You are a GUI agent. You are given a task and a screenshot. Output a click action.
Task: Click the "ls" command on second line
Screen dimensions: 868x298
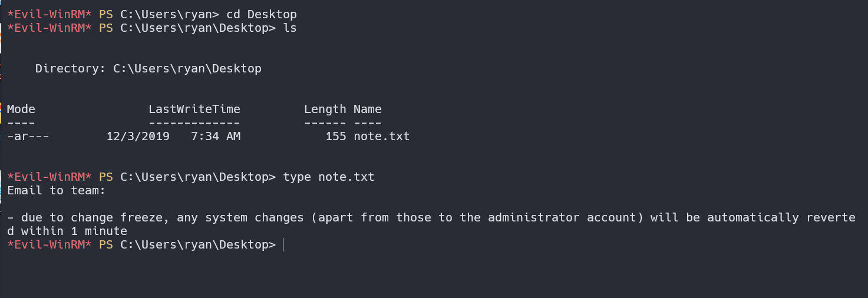click(x=290, y=28)
